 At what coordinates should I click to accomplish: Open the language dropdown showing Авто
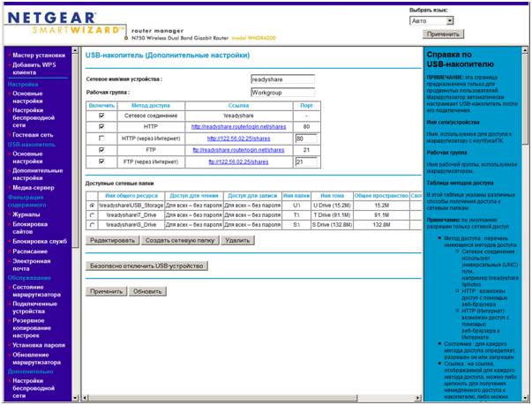(431, 20)
